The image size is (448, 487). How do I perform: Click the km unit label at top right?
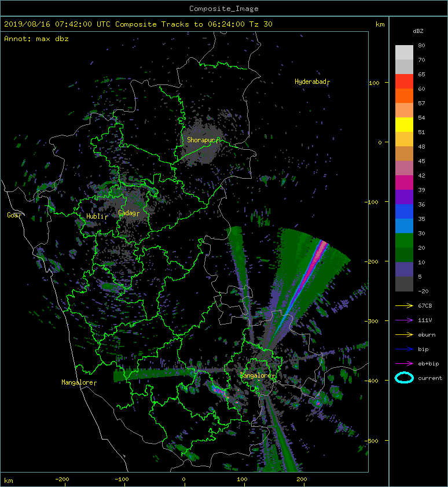click(380, 24)
